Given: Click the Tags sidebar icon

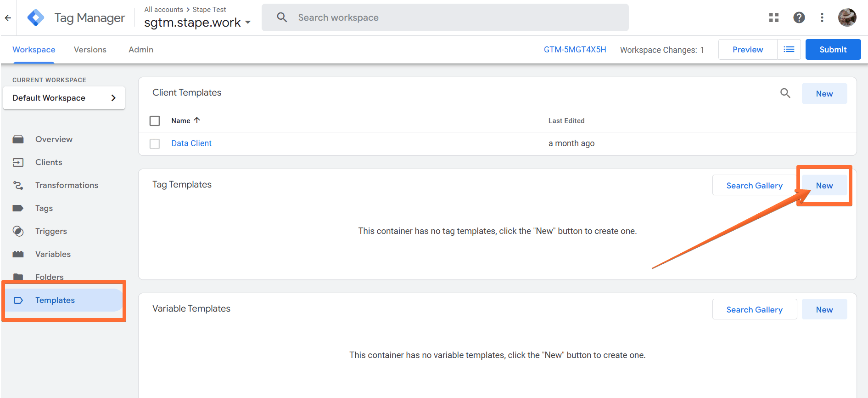Looking at the screenshot, I should (x=18, y=208).
